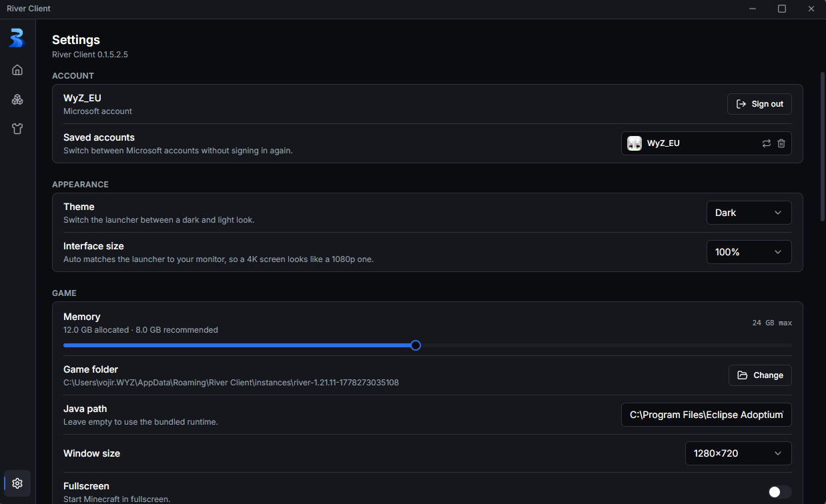Click the vertical scrollbar of Settings

(822, 147)
